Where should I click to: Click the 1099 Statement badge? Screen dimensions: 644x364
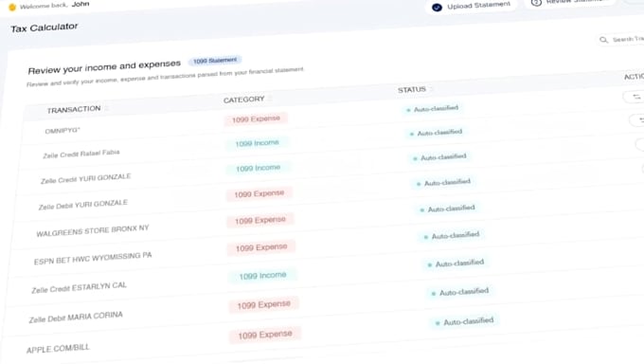(215, 61)
